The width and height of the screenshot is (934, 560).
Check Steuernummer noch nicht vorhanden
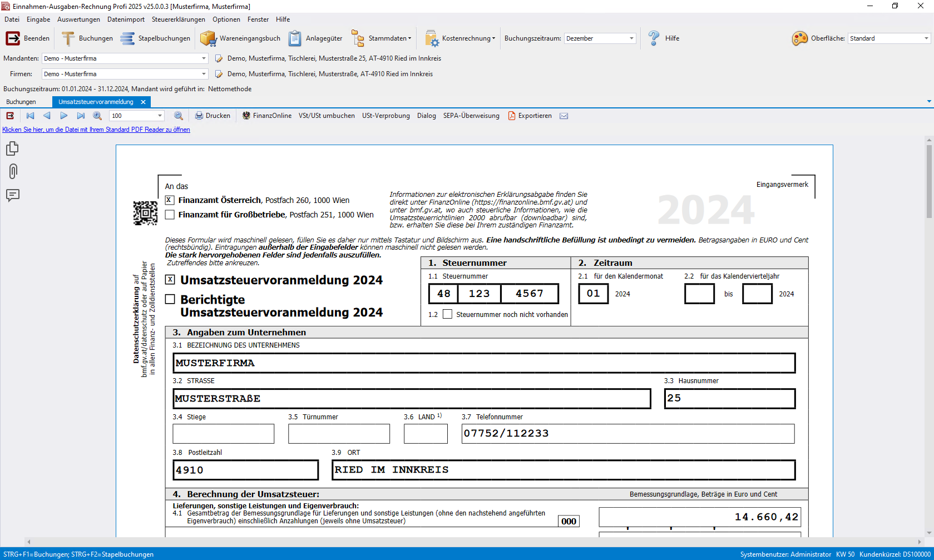(447, 314)
